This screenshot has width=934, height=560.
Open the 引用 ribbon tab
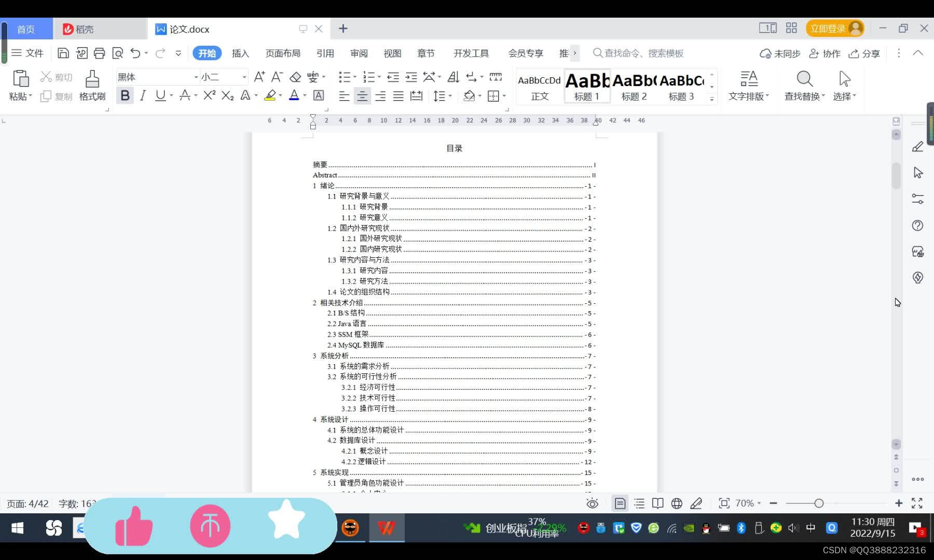pos(325,53)
